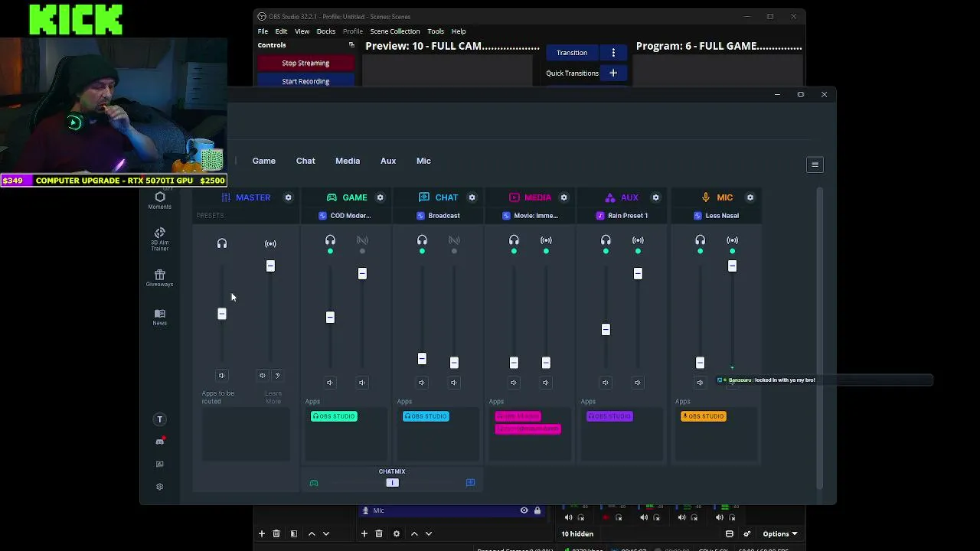The height and width of the screenshot is (551, 980).
Task: Click the Mic stream volume slider handle
Action: point(732,266)
